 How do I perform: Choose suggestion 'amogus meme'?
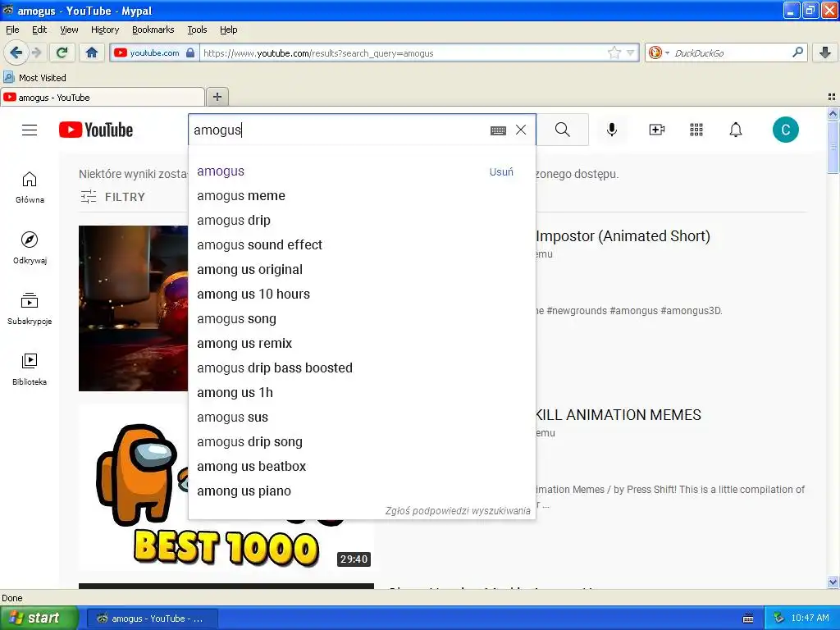[x=362, y=196]
